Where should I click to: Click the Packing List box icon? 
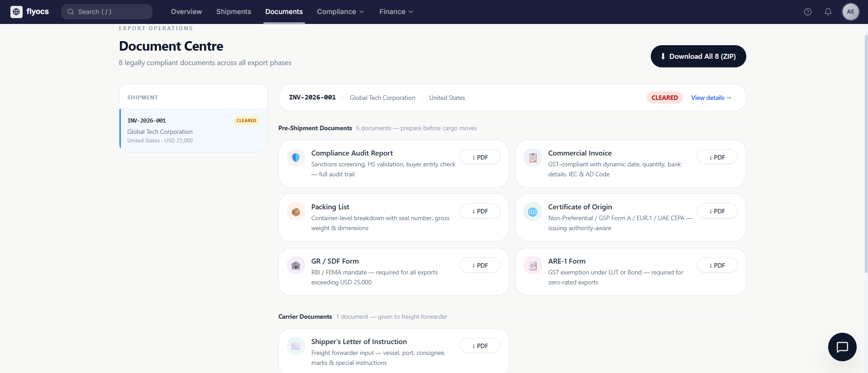tap(296, 212)
